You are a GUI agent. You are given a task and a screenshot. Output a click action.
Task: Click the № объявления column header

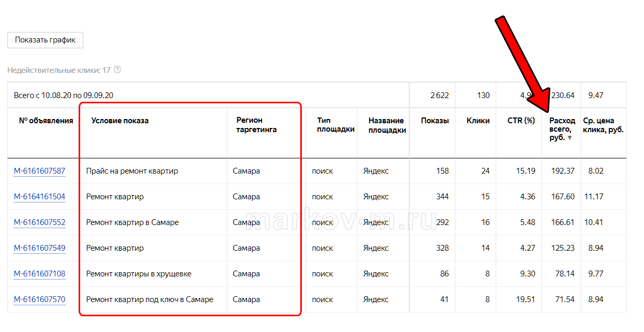[x=46, y=121]
